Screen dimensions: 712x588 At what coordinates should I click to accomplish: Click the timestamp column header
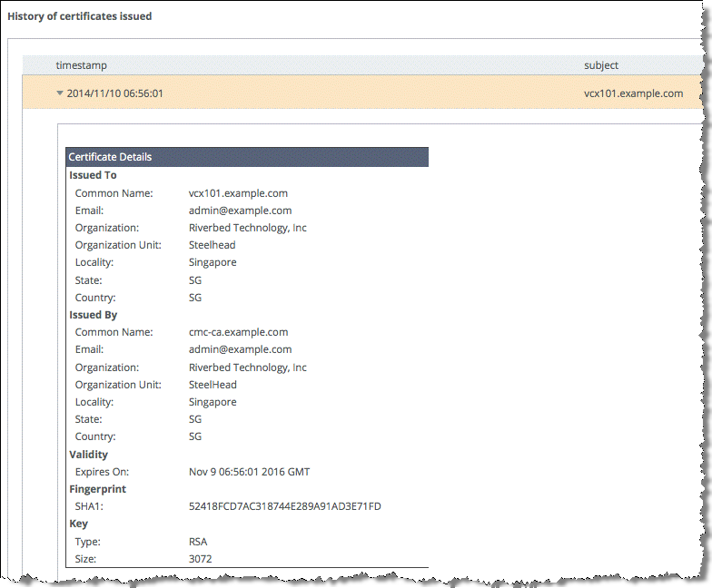tap(82, 65)
